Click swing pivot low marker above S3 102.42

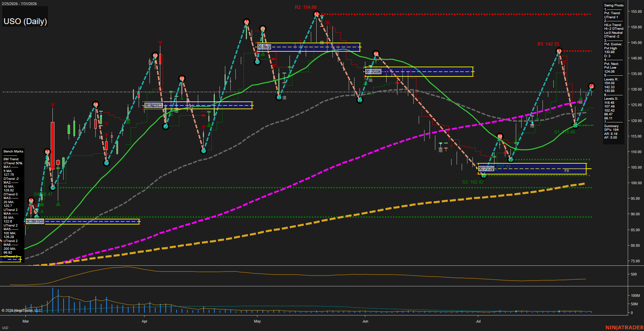pyautogui.click(x=483, y=175)
